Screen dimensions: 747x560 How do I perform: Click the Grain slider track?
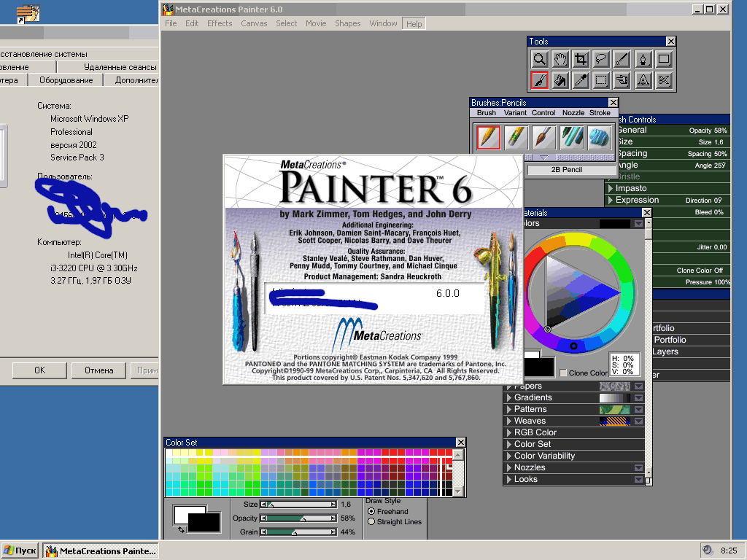tap(298, 532)
